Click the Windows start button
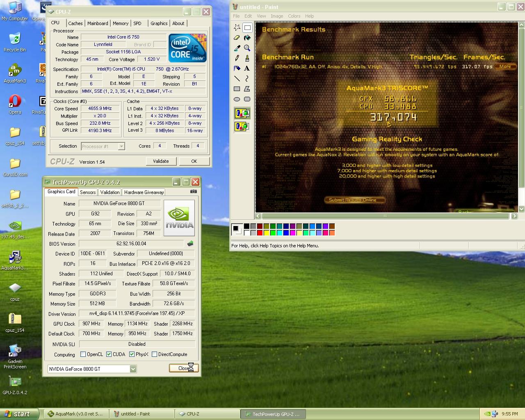525x420 pixels. coord(19,414)
